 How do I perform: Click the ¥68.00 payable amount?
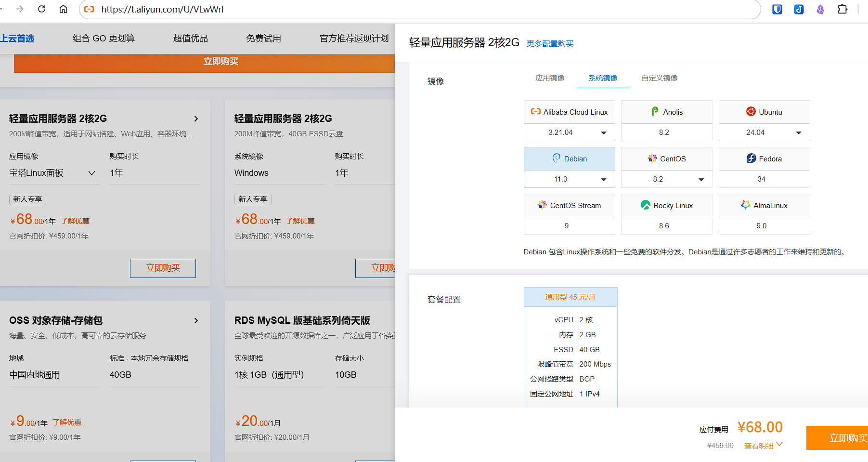point(760,427)
